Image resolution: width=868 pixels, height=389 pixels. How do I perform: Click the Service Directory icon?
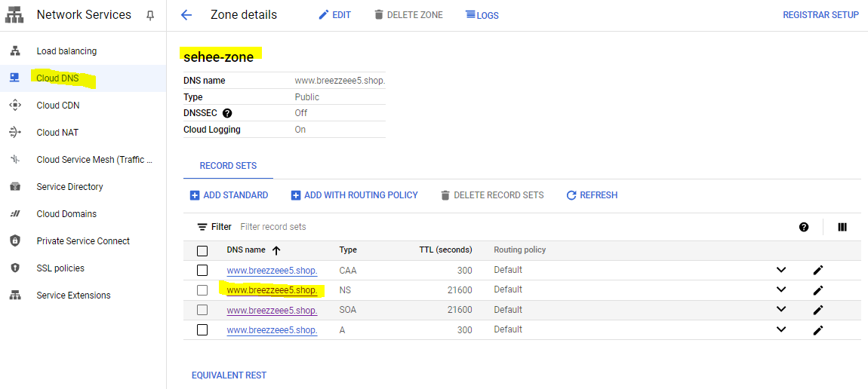coord(15,187)
